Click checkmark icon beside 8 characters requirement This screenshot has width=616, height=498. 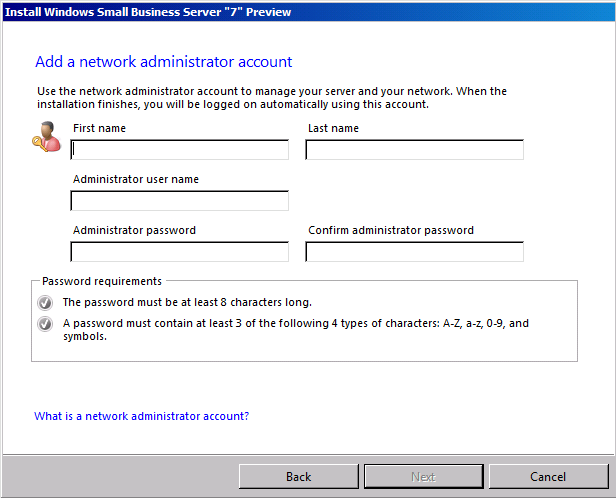(44, 302)
